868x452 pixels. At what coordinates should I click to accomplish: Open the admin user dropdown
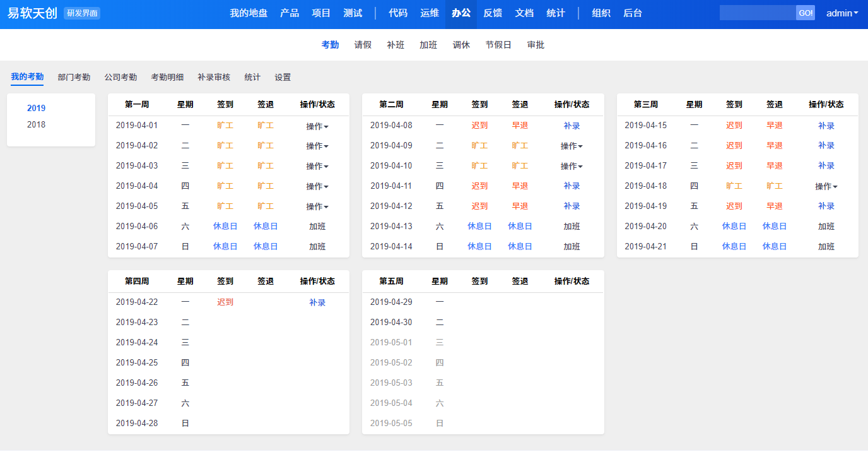pos(842,13)
